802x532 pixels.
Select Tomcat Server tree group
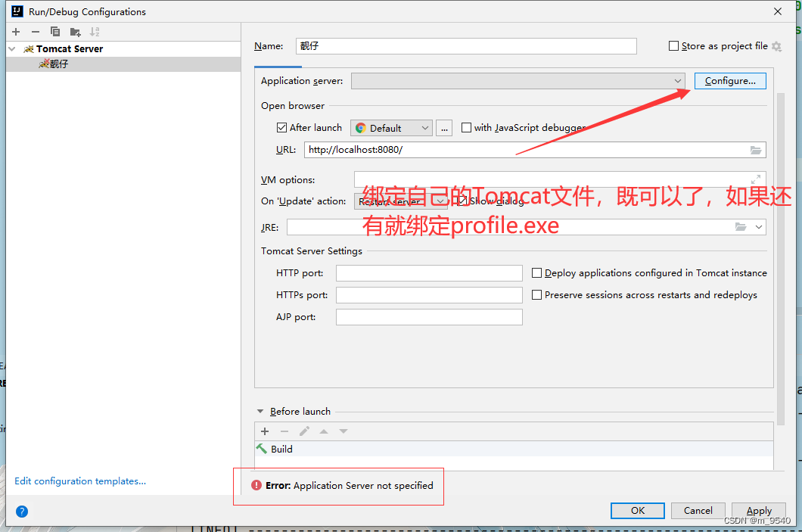tap(123, 48)
